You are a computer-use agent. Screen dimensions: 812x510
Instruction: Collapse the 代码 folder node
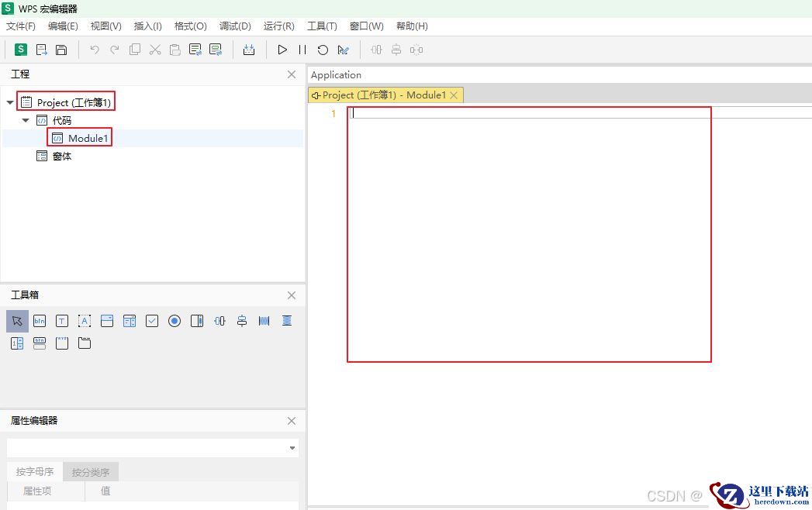coord(26,120)
